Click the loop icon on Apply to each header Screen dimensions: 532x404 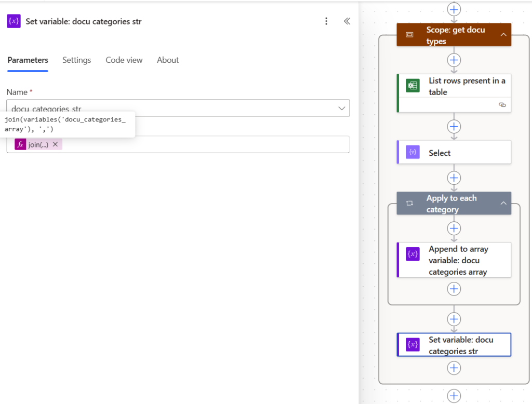click(x=409, y=203)
